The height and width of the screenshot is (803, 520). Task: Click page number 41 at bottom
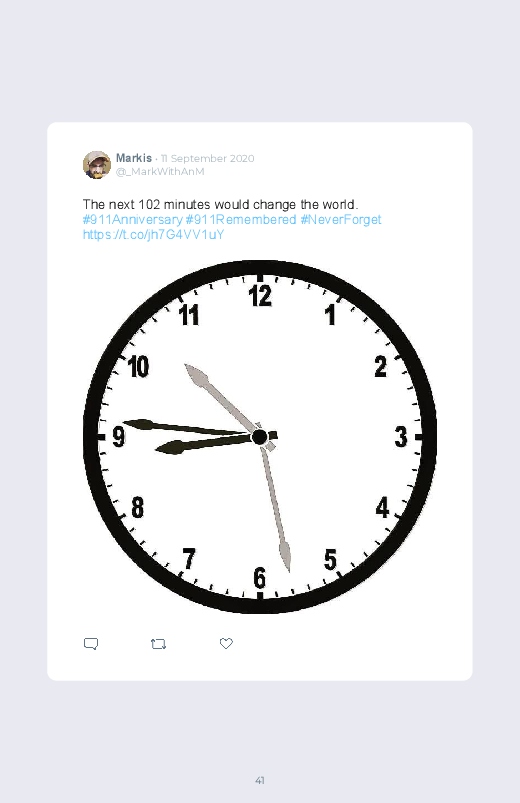260,780
